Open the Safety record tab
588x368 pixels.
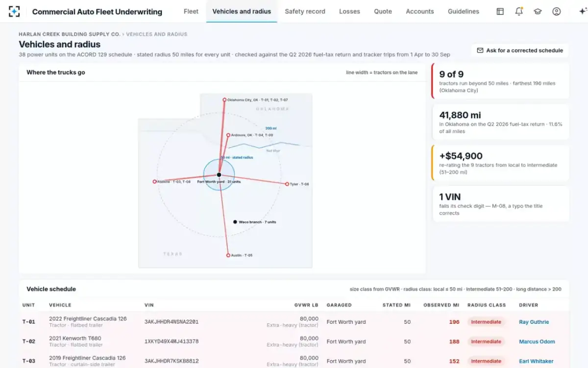(x=305, y=11)
